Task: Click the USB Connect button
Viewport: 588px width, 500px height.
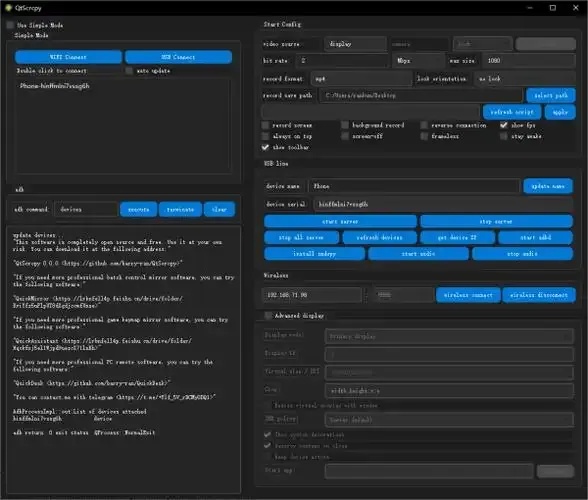Action: pyautogui.click(x=178, y=57)
